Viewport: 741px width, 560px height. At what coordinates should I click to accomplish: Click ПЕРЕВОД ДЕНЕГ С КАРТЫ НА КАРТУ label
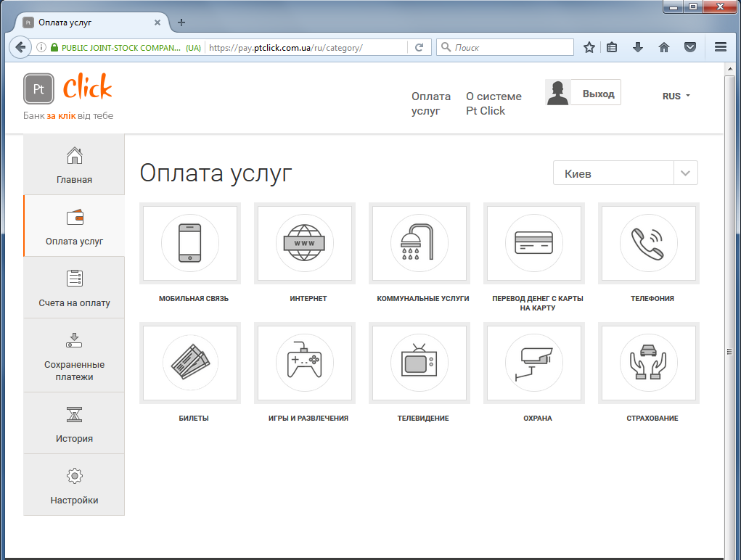pos(538,303)
